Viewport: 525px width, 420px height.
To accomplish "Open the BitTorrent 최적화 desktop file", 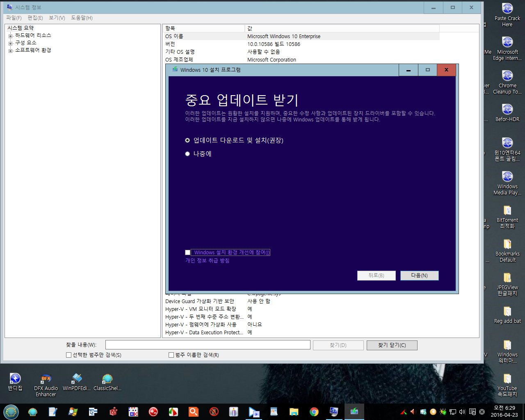I will coord(507,217).
